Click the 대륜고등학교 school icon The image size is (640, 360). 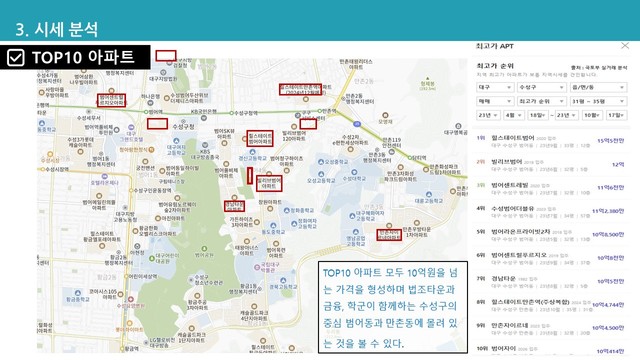click(429, 195)
